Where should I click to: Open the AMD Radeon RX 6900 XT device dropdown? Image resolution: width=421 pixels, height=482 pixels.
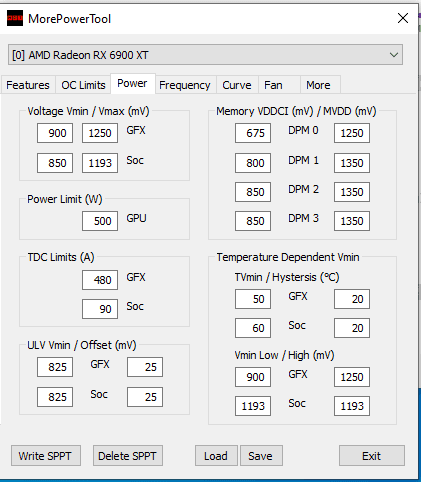point(205,55)
